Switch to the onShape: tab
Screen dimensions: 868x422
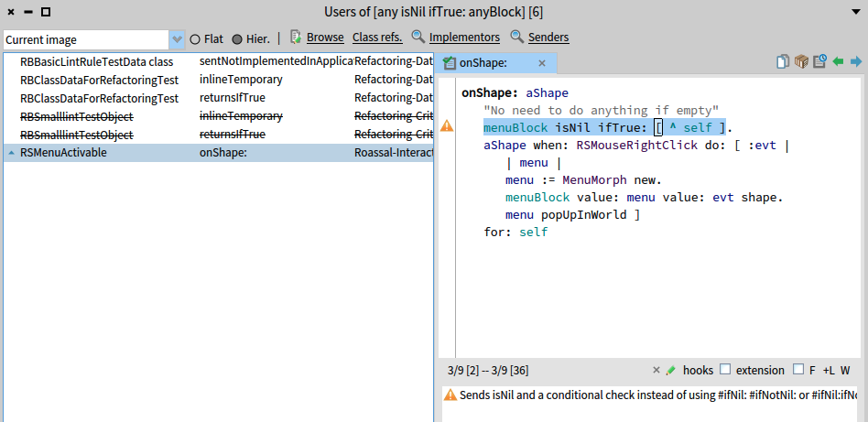[487, 63]
